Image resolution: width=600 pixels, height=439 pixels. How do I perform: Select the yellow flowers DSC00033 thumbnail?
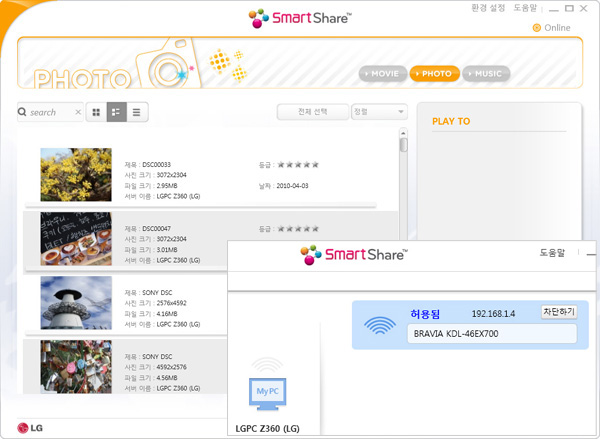(x=76, y=175)
